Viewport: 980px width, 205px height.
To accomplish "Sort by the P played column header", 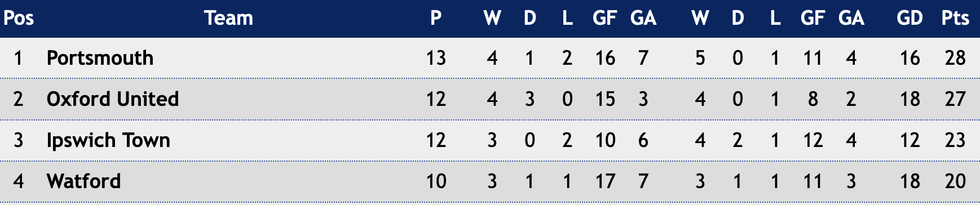I will [x=436, y=18].
